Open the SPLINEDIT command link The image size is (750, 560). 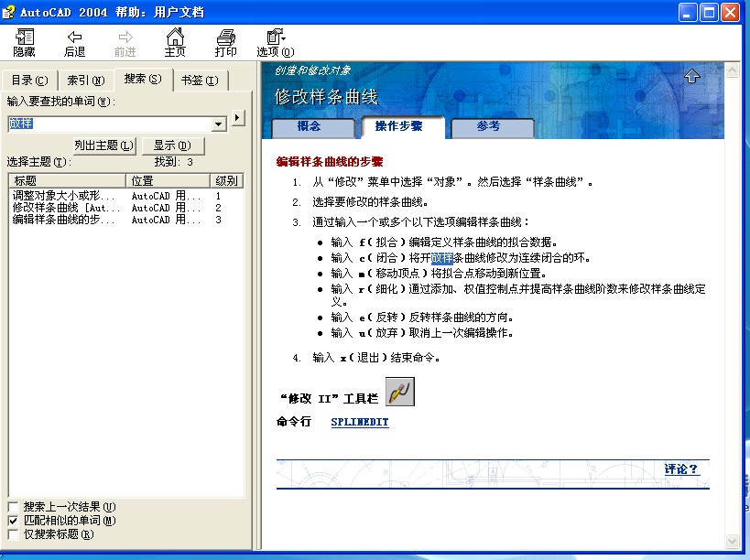[x=360, y=422]
